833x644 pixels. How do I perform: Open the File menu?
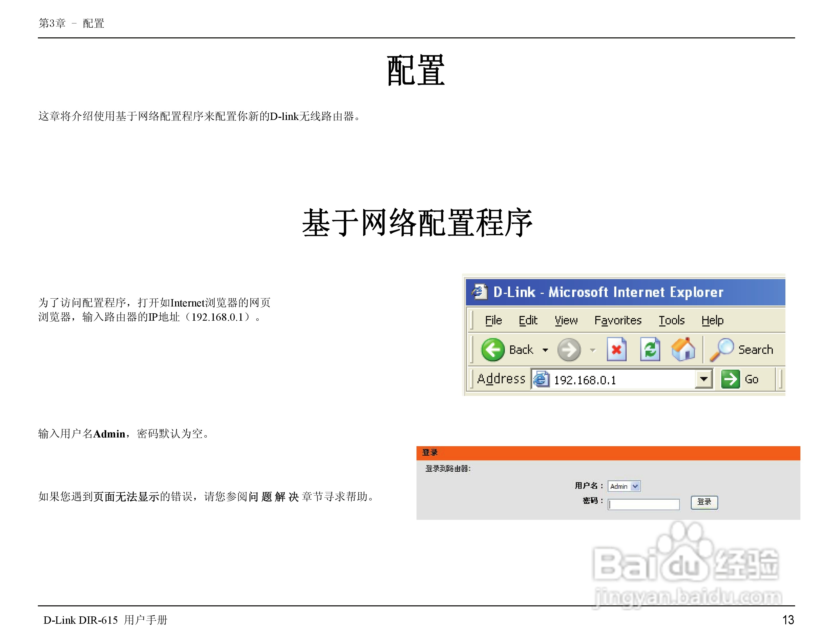[493, 320]
